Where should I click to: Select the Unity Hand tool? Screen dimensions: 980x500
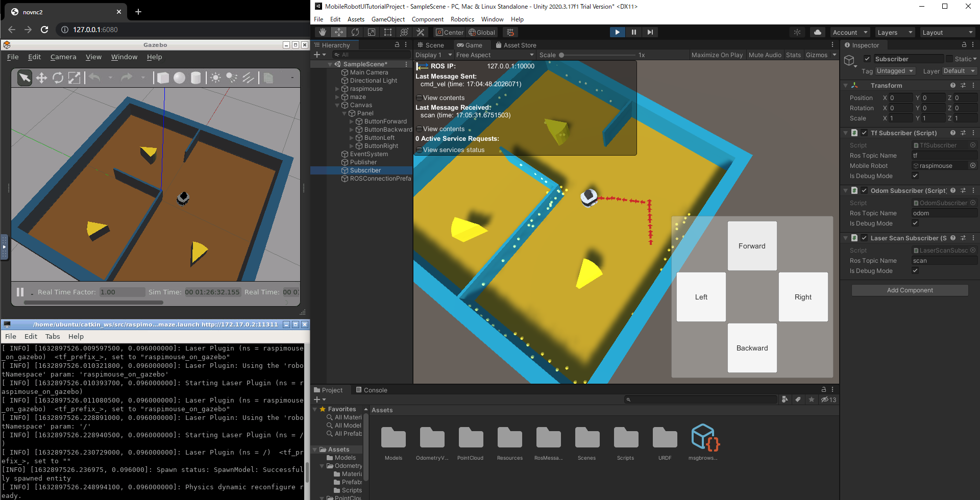click(x=323, y=32)
